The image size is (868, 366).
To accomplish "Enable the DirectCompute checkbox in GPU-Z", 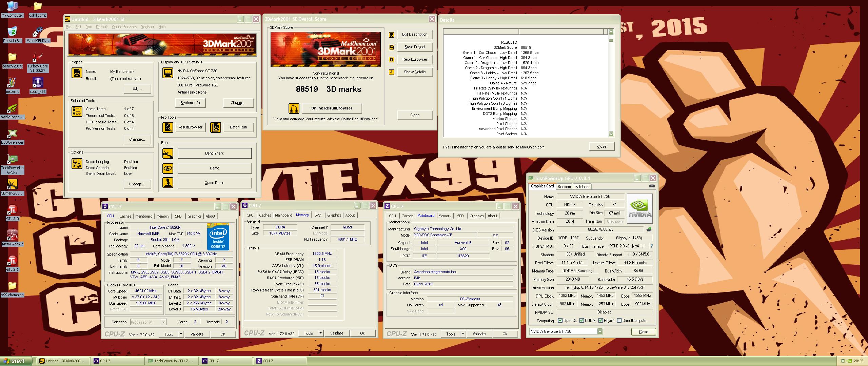I will click(x=619, y=320).
